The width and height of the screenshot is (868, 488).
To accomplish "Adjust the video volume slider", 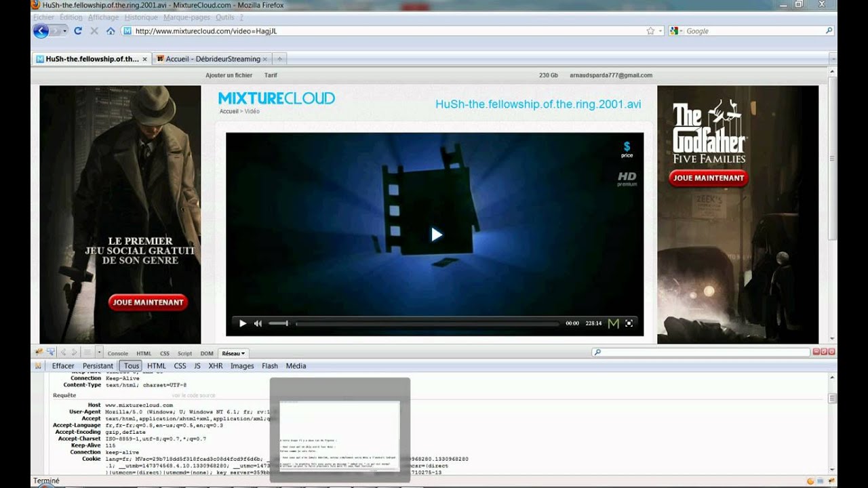I will pos(278,323).
